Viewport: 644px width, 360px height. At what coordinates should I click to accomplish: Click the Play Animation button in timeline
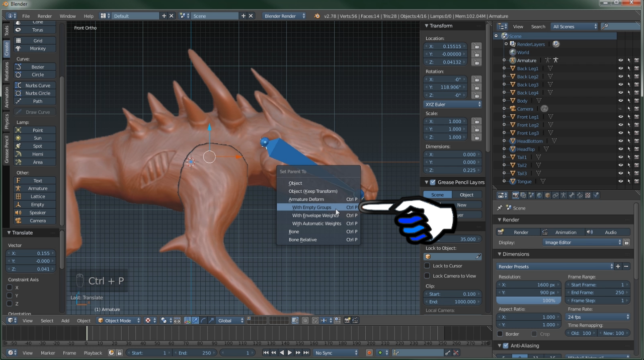point(289,353)
